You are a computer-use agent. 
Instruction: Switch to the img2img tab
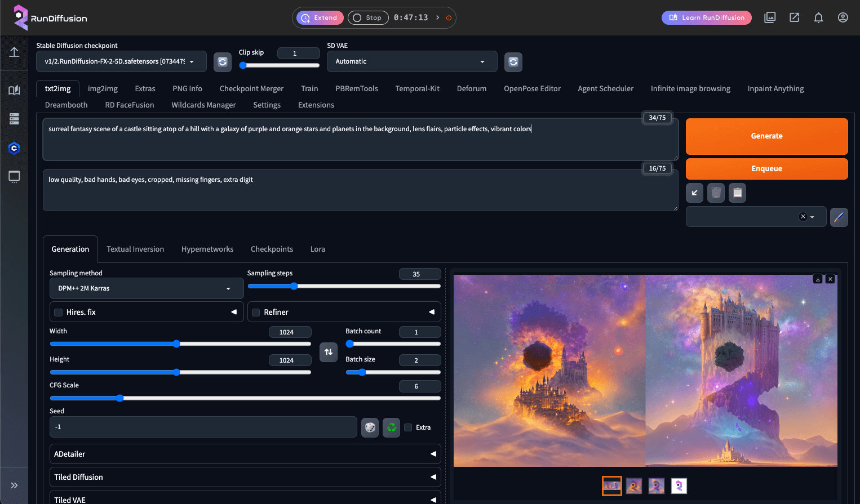pos(103,88)
